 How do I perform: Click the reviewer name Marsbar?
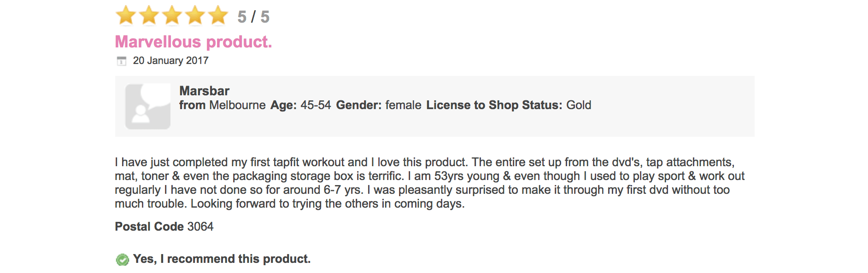coord(204,91)
